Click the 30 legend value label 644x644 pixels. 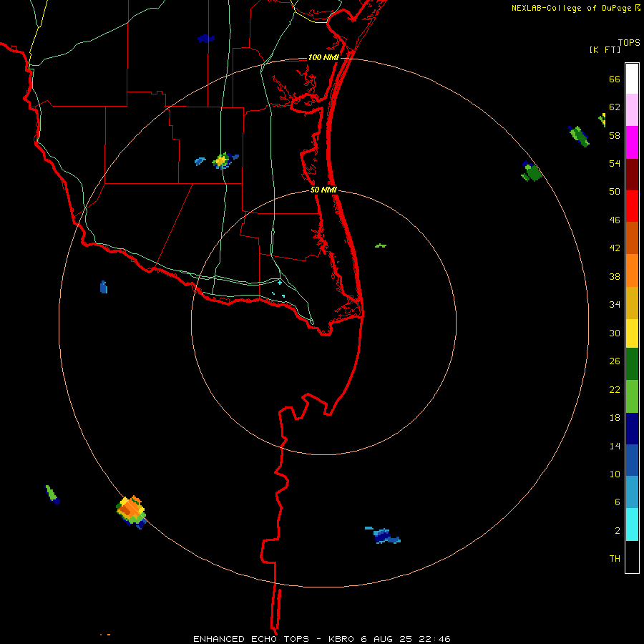click(x=615, y=333)
